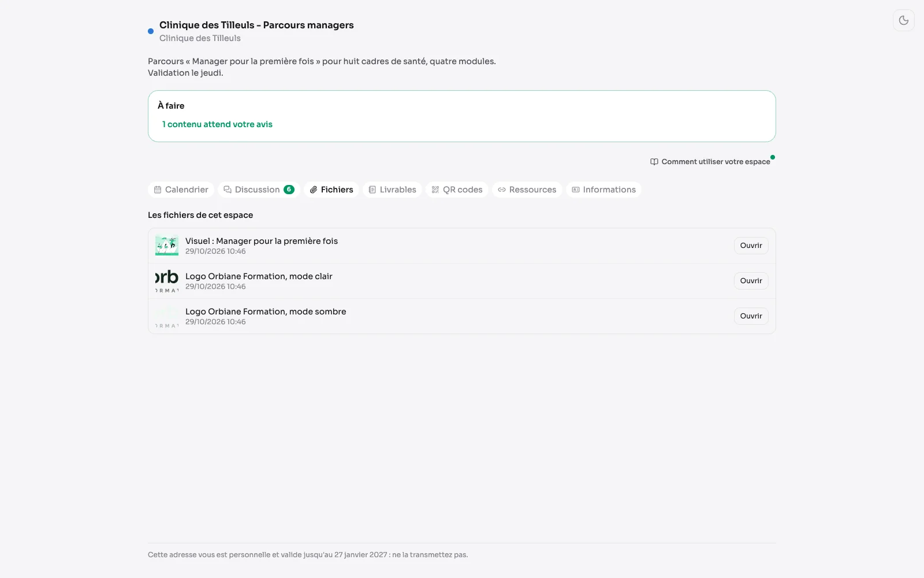Screen dimensions: 924x578
Task: Follow '1 contenu attend votre avis' link
Action: [217, 124]
